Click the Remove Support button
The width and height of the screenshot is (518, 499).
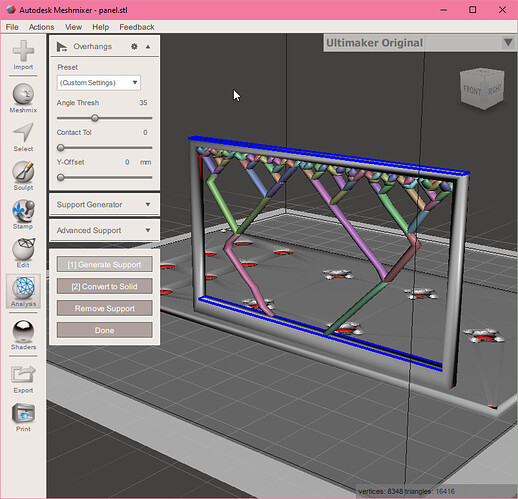tap(105, 308)
